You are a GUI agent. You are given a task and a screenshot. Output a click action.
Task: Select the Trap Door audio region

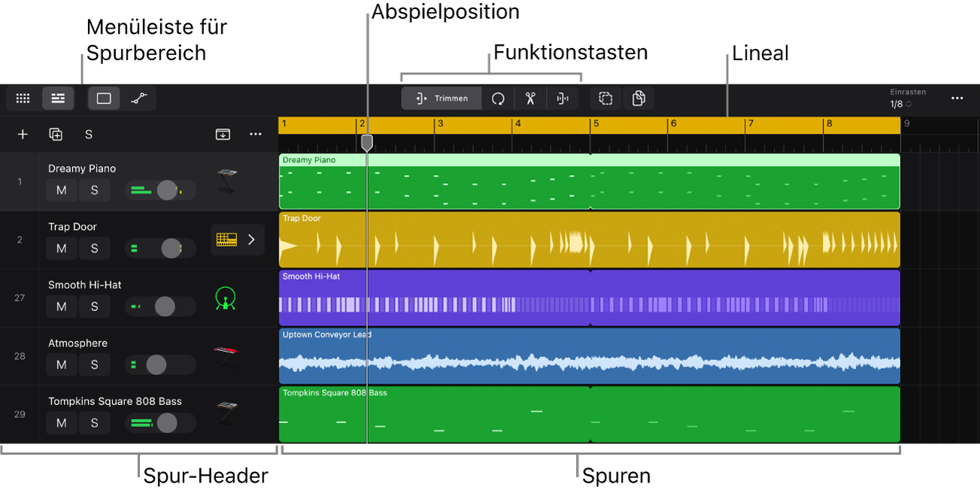pos(590,240)
